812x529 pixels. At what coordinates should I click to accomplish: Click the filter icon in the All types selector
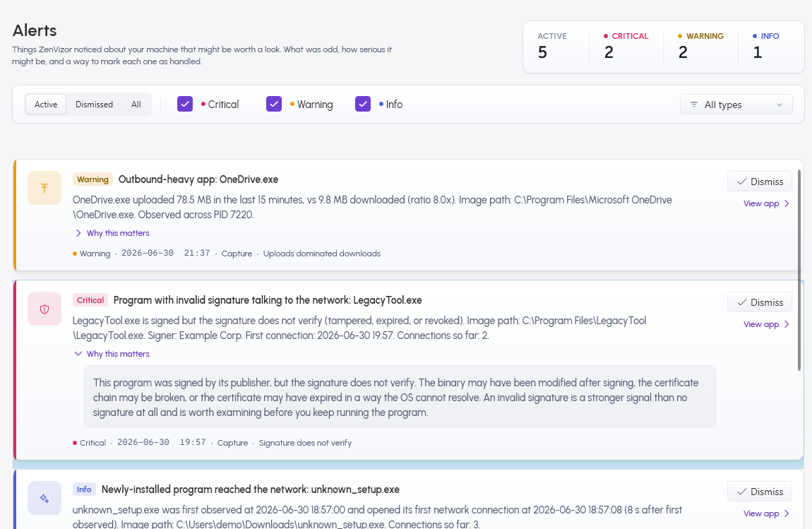[x=694, y=105]
